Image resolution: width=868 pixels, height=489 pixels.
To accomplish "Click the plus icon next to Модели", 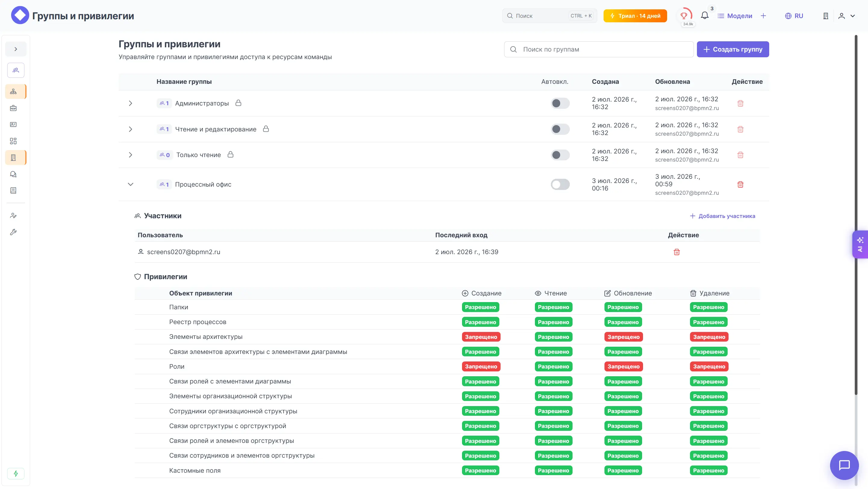I will tap(763, 16).
